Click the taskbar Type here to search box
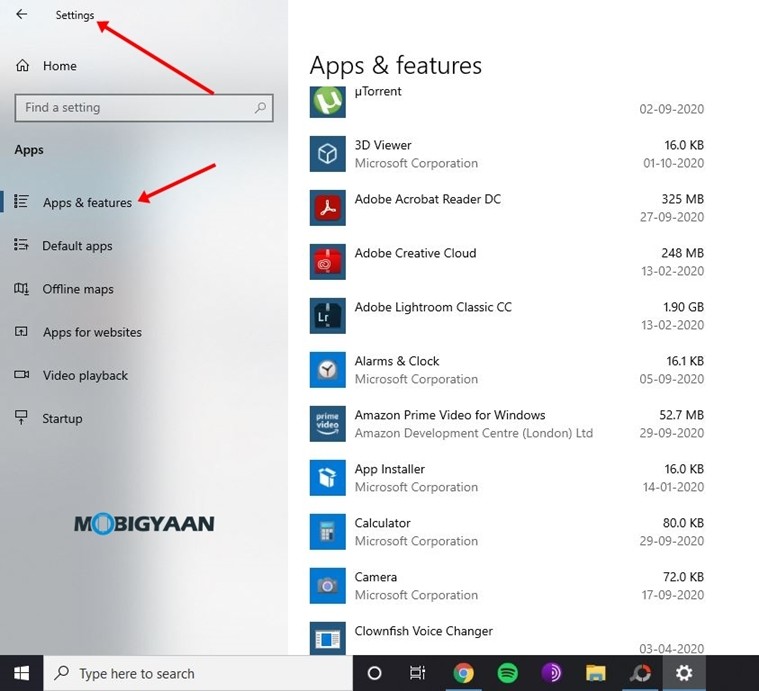This screenshot has height=691, width=759. 198,673
